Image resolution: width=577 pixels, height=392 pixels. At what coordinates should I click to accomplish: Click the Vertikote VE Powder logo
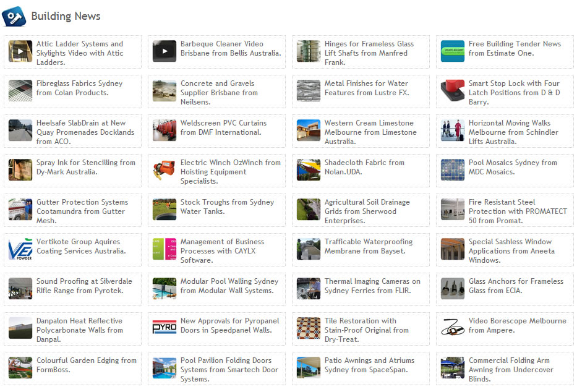[20, 249]
